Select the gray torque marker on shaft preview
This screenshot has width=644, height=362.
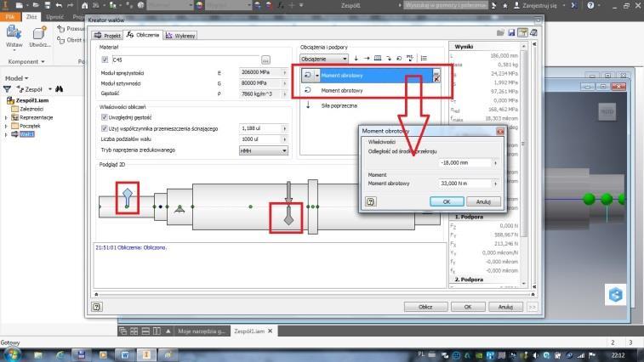288,216
